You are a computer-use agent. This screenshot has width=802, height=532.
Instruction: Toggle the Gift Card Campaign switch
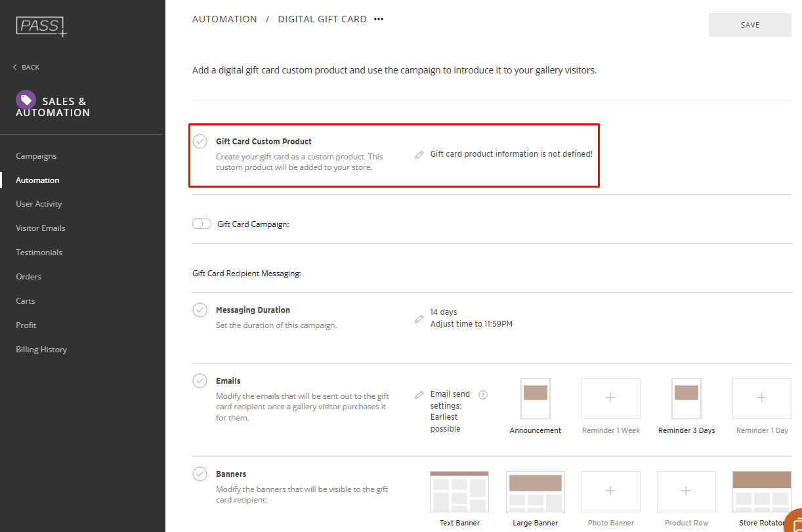click(201, 224)
